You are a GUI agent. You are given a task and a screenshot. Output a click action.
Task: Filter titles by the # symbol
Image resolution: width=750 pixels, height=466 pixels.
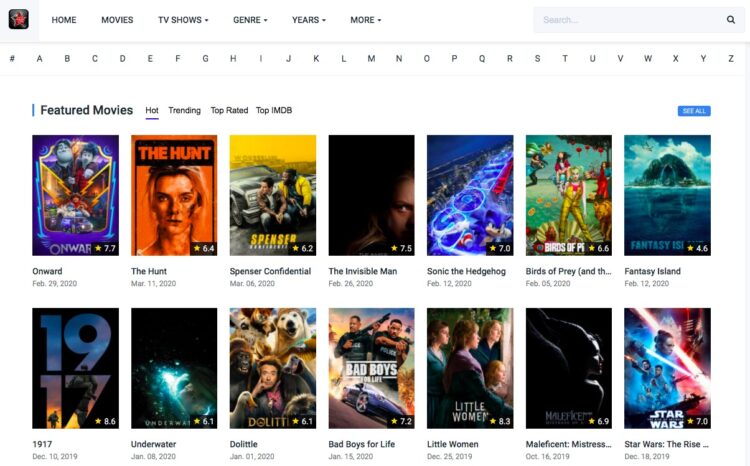tap(12, 58)
